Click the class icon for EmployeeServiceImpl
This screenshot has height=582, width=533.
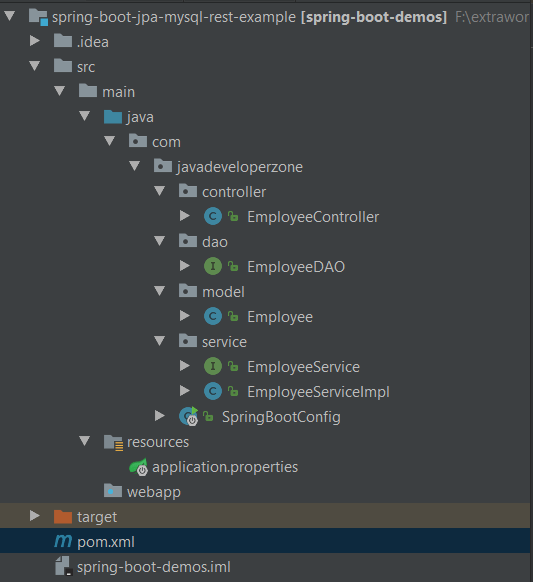[x=213, y=391]
